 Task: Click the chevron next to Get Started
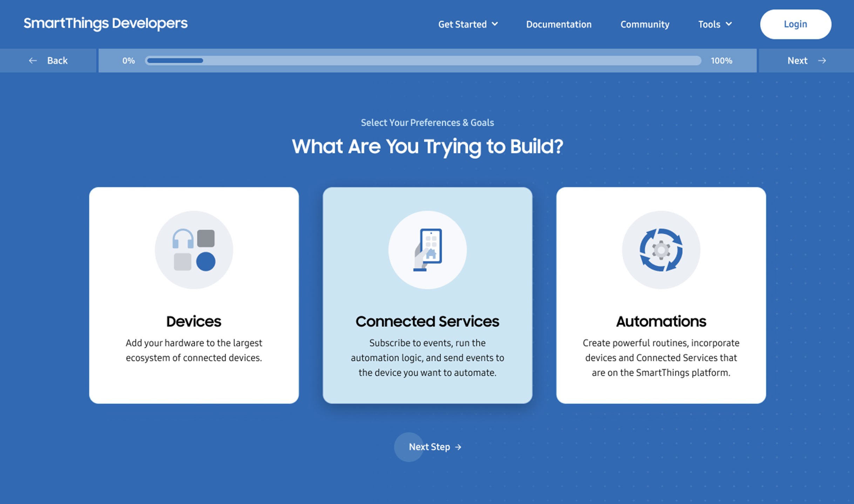pyautogui.click(x=495, y=24)
